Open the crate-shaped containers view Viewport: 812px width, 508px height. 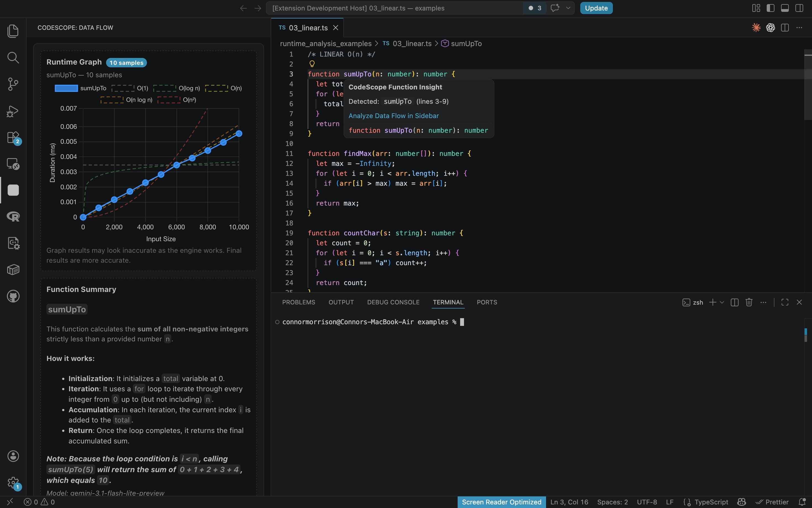coord(13,270)
